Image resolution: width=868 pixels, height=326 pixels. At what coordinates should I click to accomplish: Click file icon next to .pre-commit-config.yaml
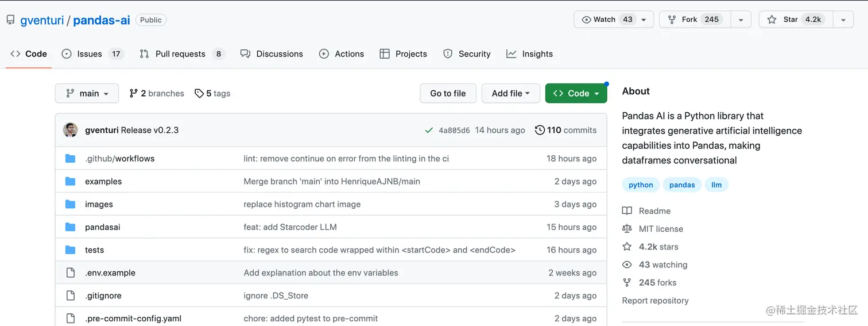70,319
